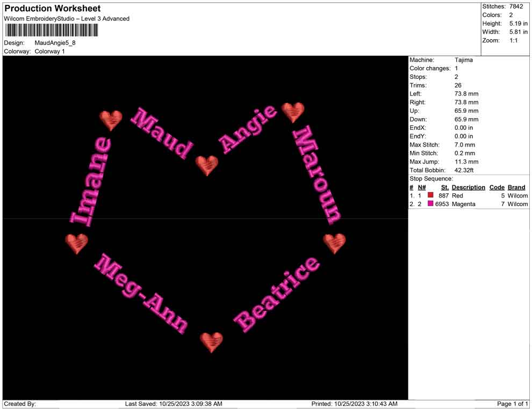The width and height of the screenshot is (532, 409).
Task: Click the heart between Maroun and Beatrice
Action: pos(334,243)
